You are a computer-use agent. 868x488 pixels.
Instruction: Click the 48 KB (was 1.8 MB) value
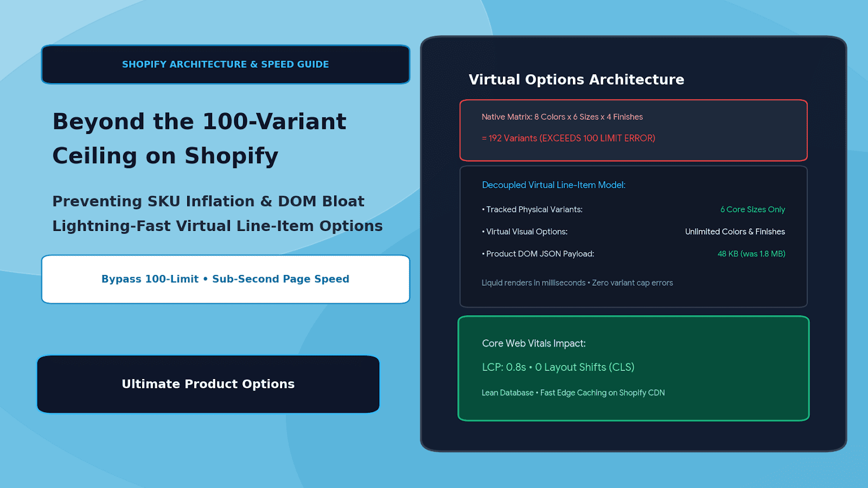pyautogui.click(x=751, y=254)
